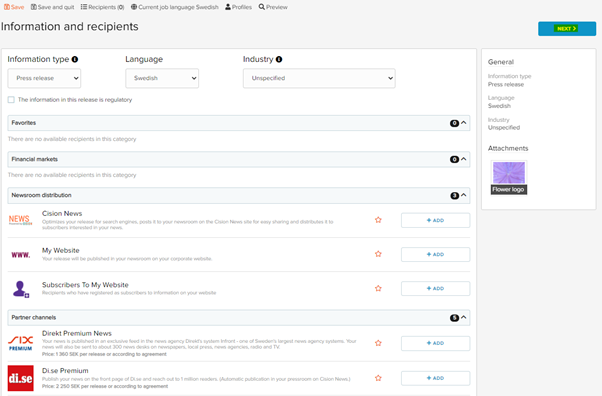Click Save and quit
The height and width of the screenshot is (396, 602).
click(53, 7)
